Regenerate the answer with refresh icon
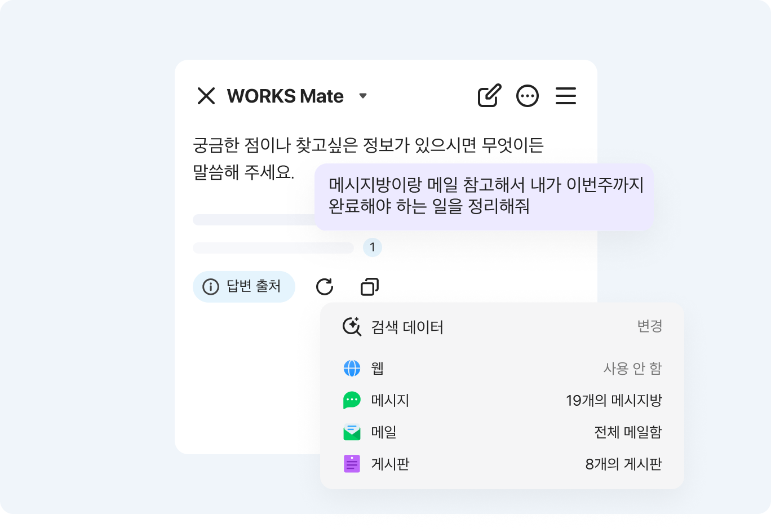This screenshot has width=771, height=532. coord(325,287)
